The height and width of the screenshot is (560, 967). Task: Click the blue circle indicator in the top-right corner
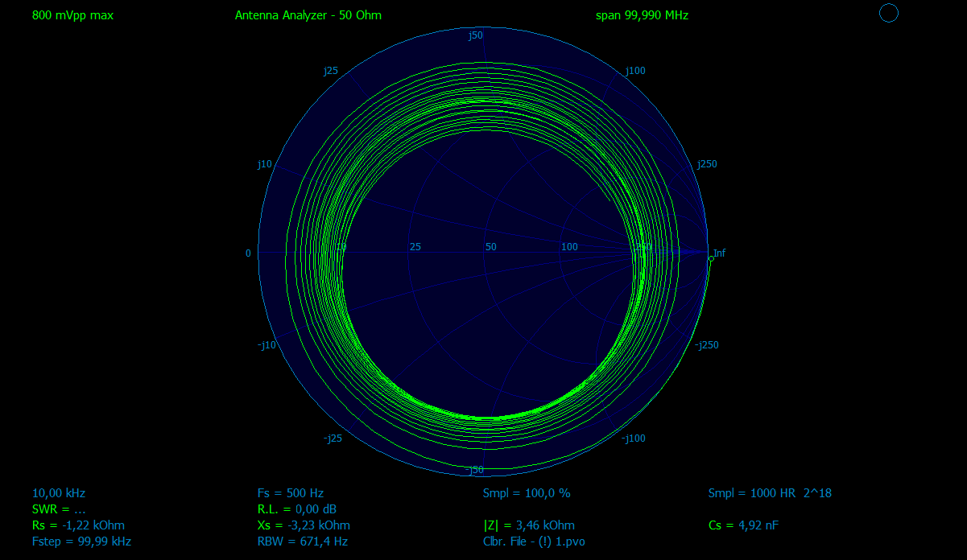pyautogui.click(x=888, y=13)
